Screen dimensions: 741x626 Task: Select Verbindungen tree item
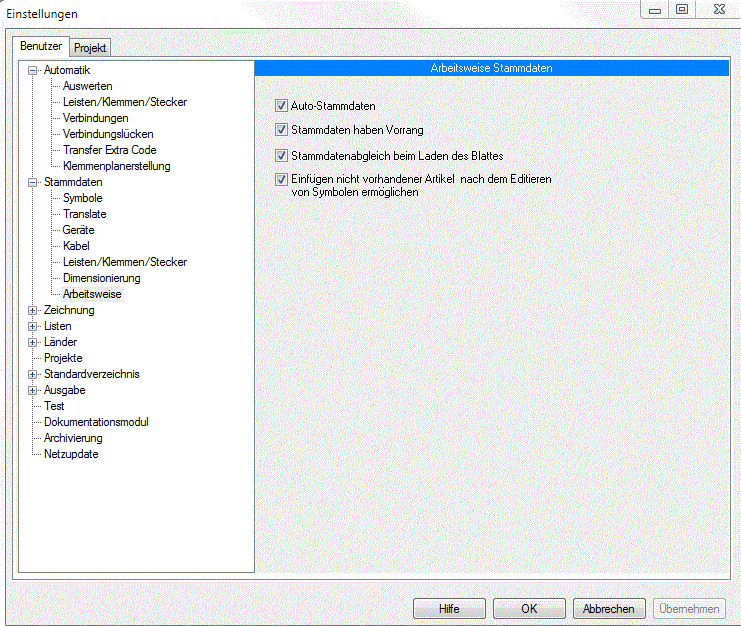(x=95, y=118)
